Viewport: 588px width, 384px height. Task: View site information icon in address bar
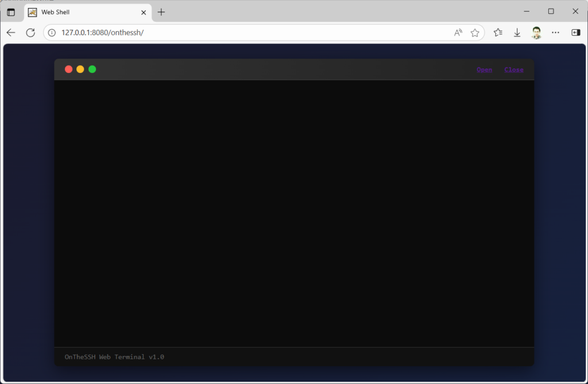(x=52, y=33)
